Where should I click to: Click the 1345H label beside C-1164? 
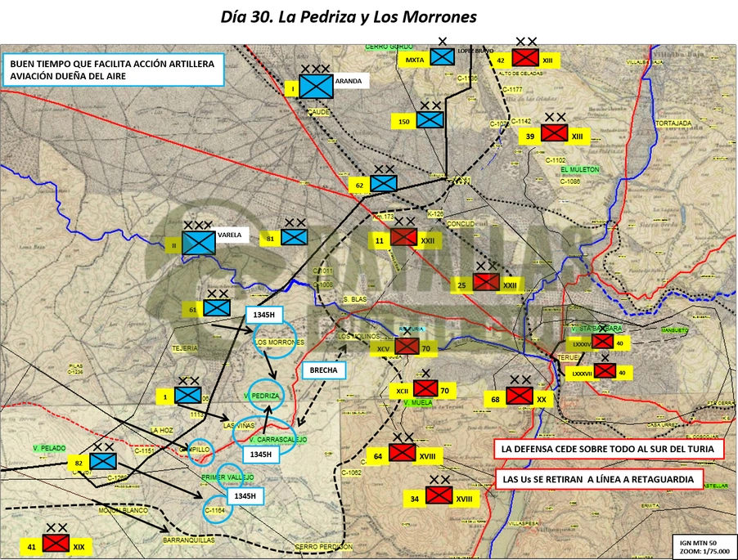click(x=245, y=496)
